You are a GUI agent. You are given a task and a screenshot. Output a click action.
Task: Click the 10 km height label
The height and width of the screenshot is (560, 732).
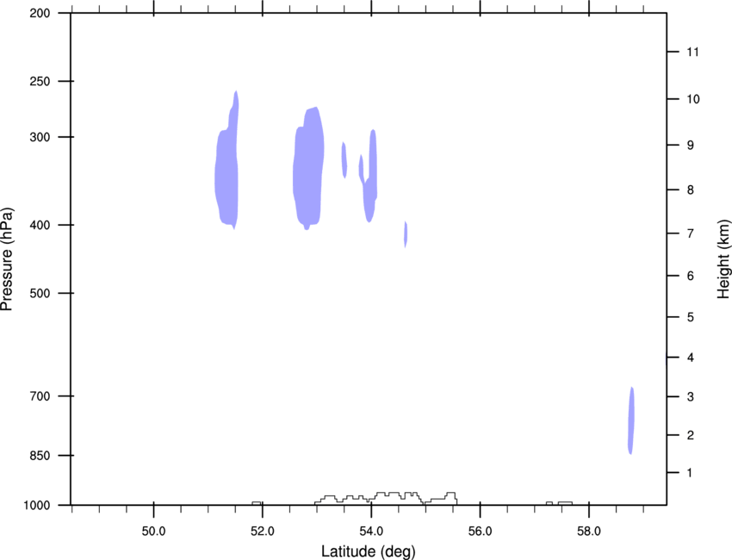693,99
